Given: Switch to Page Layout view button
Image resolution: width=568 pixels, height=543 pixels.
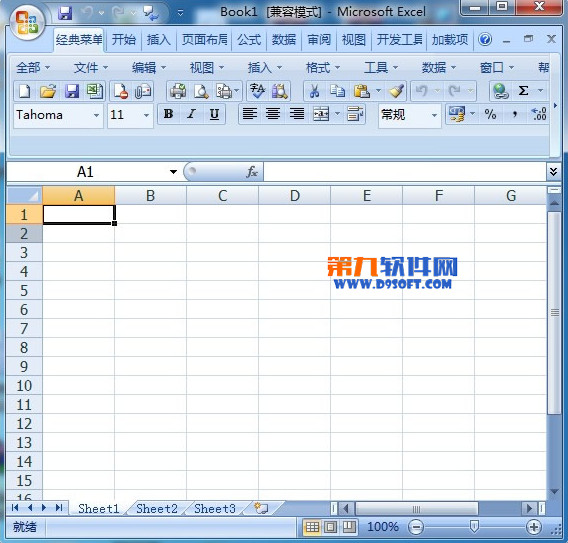Looking at the screenshot, I should pyautogui.click(x=330, y=527).
